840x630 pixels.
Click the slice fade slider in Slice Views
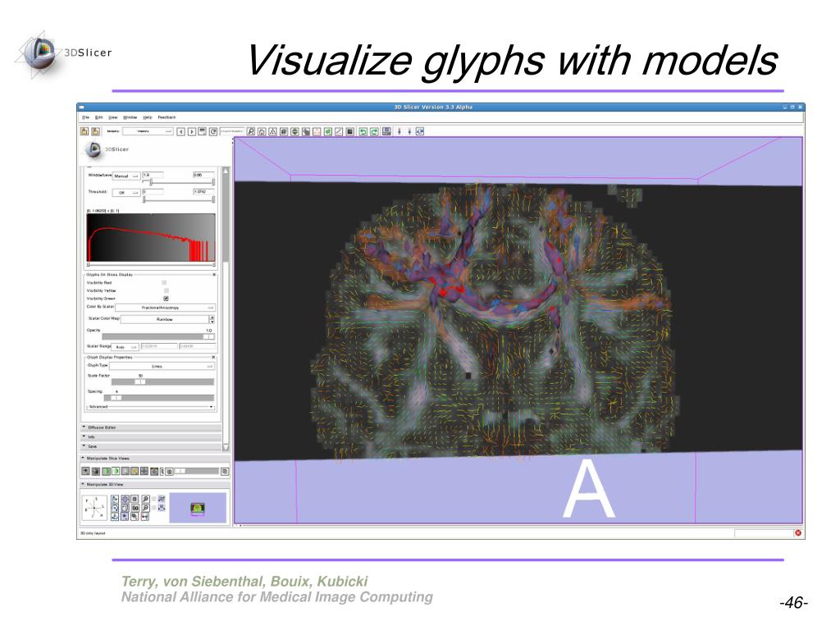(x=196, y=471)
